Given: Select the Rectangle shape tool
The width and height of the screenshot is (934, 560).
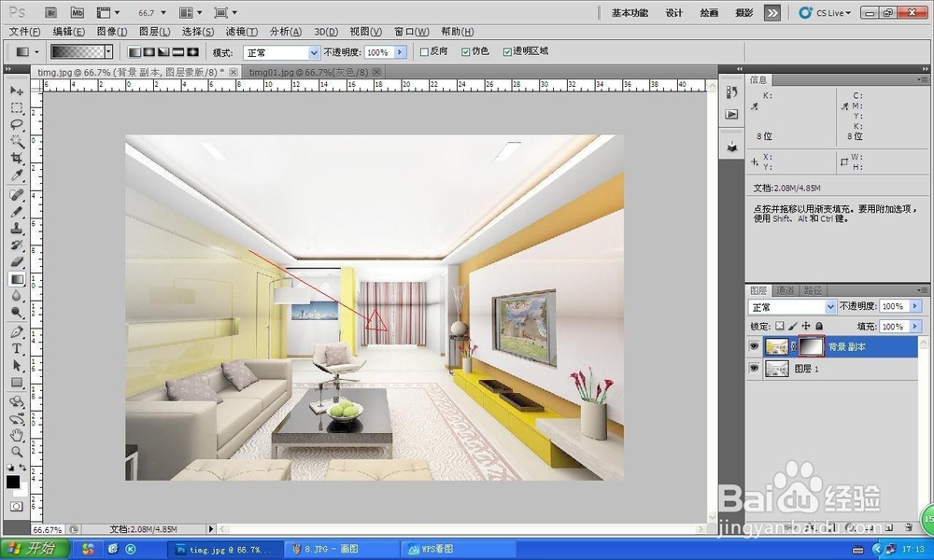Looking at the screenshot, I should [17, 382].
